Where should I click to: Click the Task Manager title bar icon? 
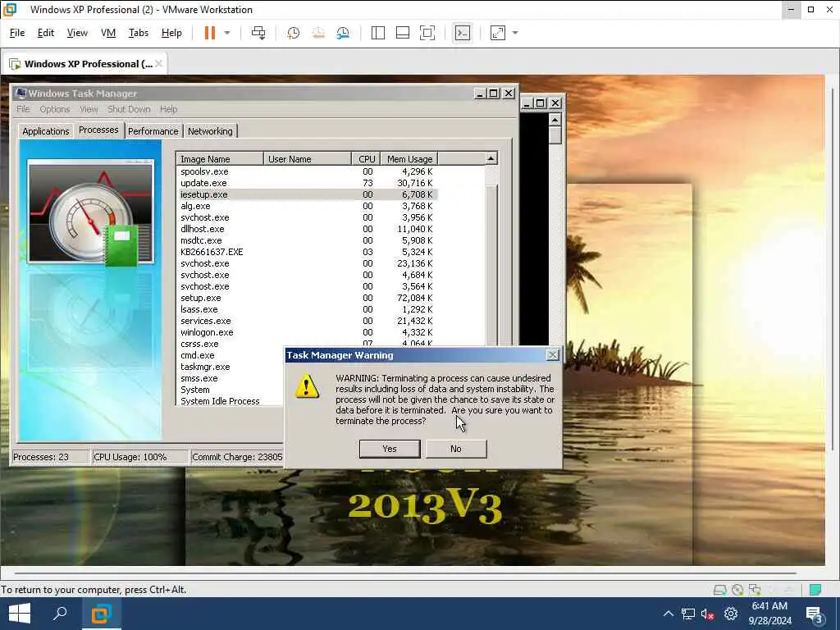(21, 94)
